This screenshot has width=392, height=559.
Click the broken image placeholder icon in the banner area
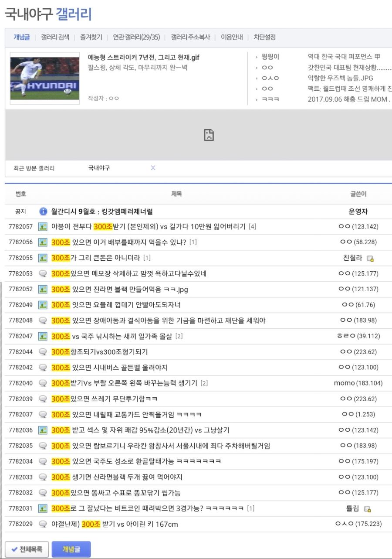click(209, 136)
